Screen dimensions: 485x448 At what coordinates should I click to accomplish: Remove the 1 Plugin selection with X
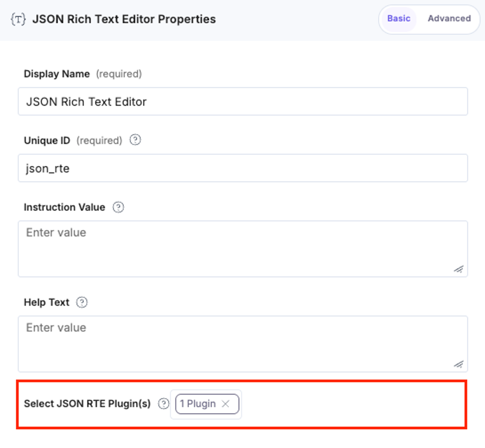pyautogui.click(x=225, y=404)
